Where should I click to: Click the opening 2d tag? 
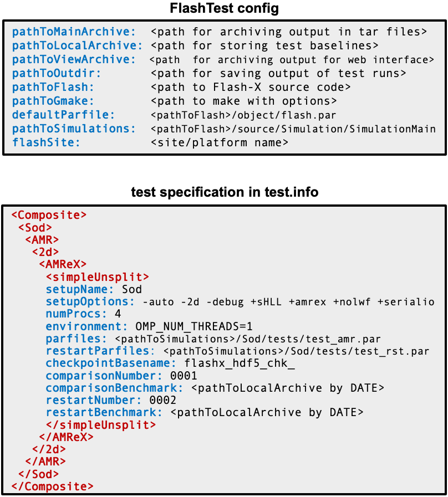(x=45, y=252)
